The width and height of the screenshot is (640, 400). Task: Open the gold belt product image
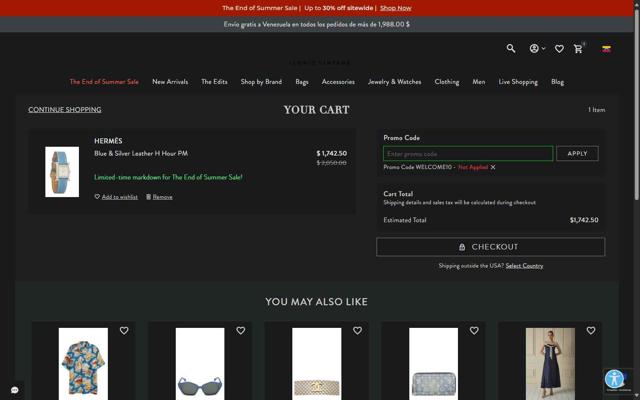[x=317, y=364]
